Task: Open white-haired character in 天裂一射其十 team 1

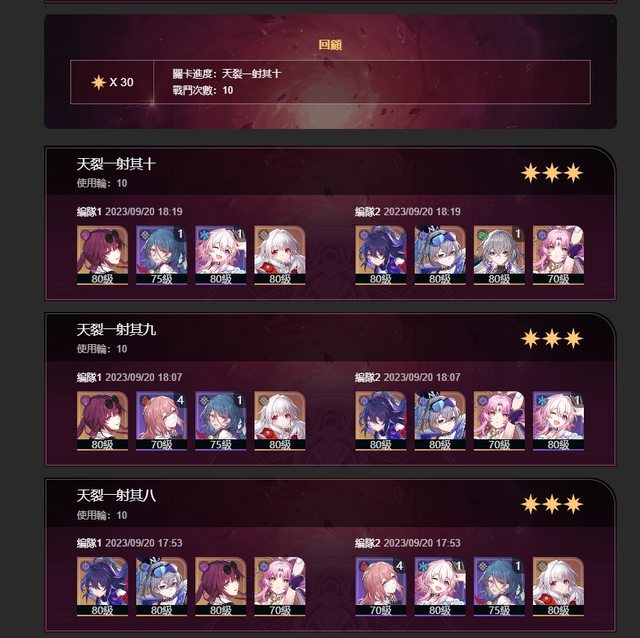Action: click(x=280, y=255)
